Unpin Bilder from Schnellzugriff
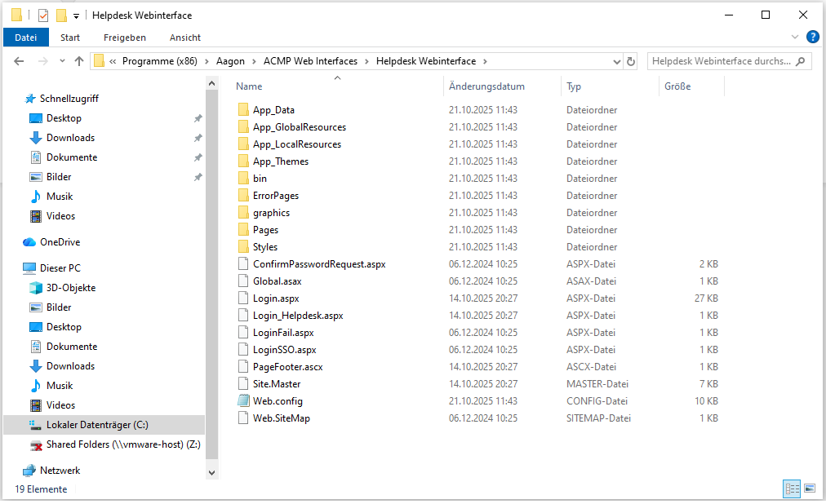Image resolution: width=826 pixels, height=504 pixels. (198, 177)
